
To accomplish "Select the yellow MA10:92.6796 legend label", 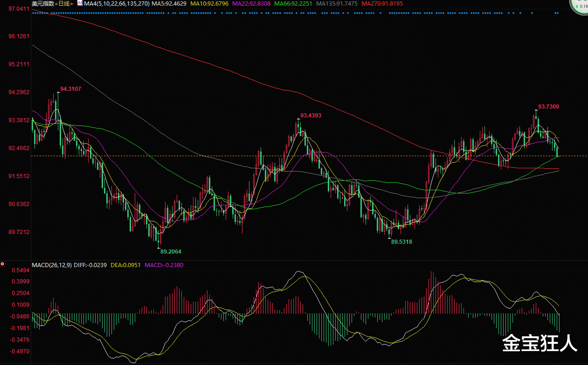I will coord(209,4).
